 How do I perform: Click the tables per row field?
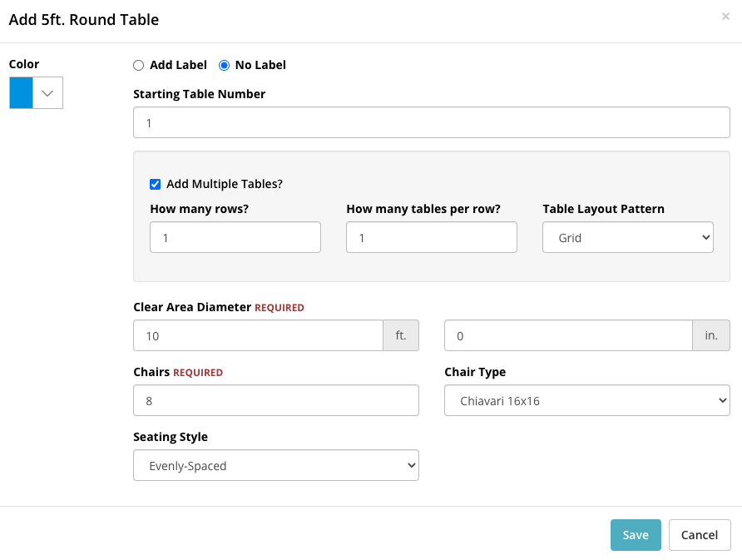[x=432, y=237]
